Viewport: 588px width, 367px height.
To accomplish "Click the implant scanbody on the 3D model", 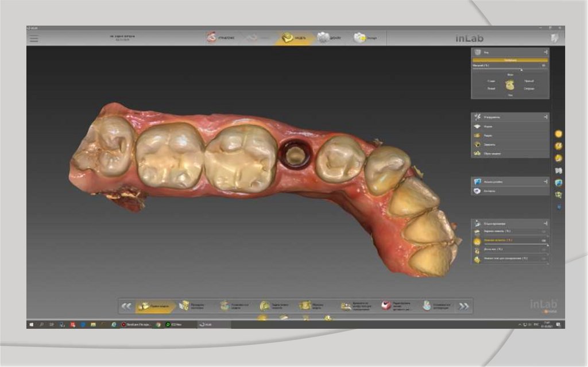I will [x=295, y=154].
